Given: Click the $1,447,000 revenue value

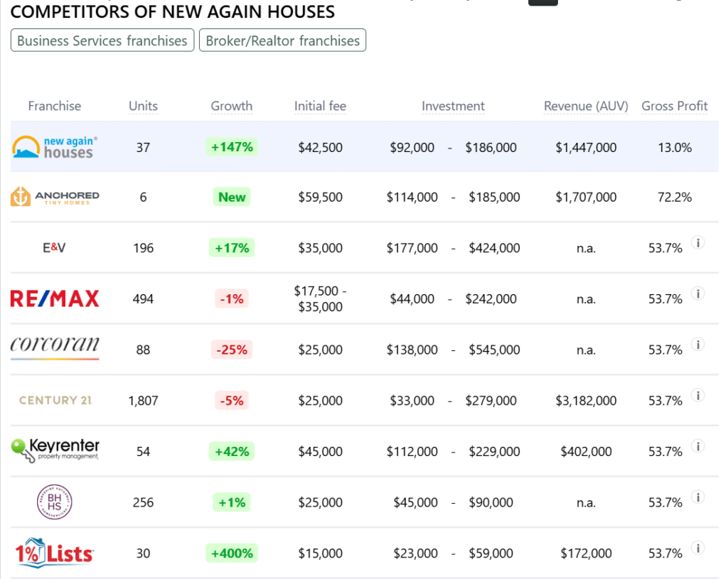Looking at the screenshot, I should coord(586,148).
